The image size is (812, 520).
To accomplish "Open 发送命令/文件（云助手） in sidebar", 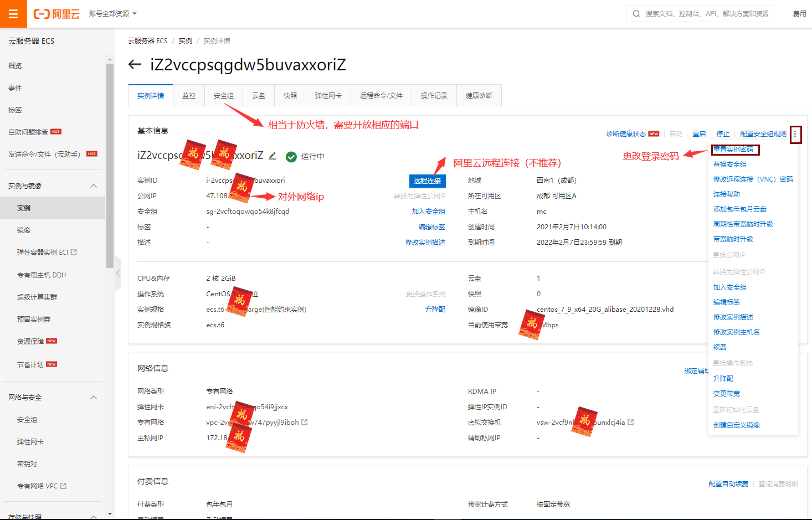I will (44, 154).
